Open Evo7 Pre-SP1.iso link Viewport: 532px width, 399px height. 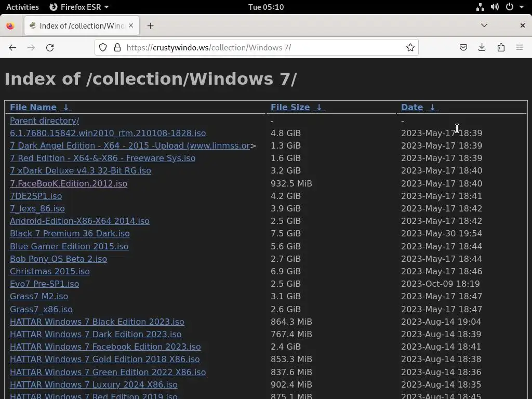pos(45,284)
